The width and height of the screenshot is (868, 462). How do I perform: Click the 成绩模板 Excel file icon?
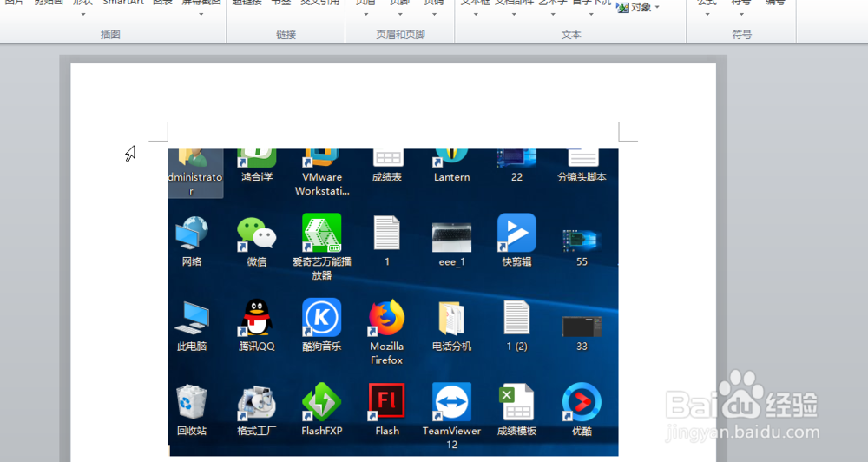point(516,403)
